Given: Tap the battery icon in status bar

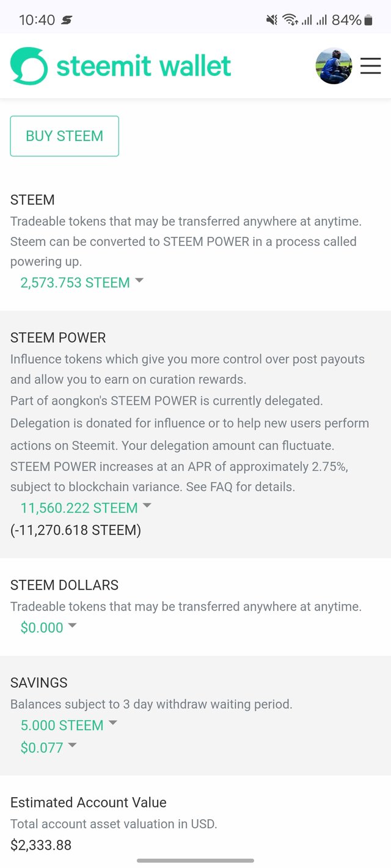Looking at the screenshot, I should 368,20.
